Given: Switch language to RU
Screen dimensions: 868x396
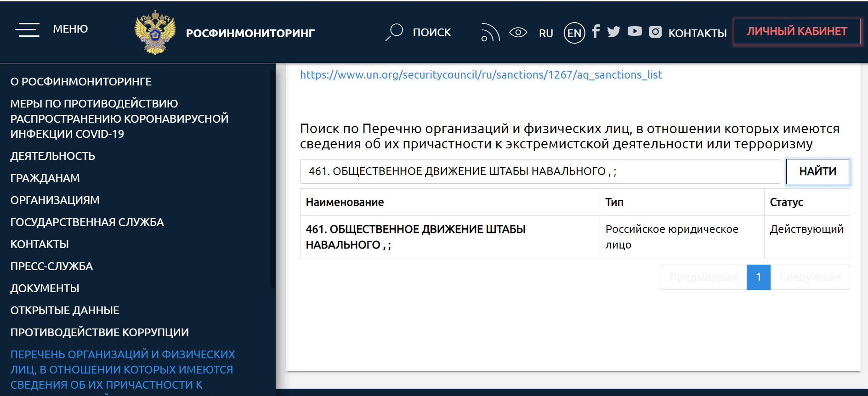Looking at the screenshot, I should coord(546,34).
